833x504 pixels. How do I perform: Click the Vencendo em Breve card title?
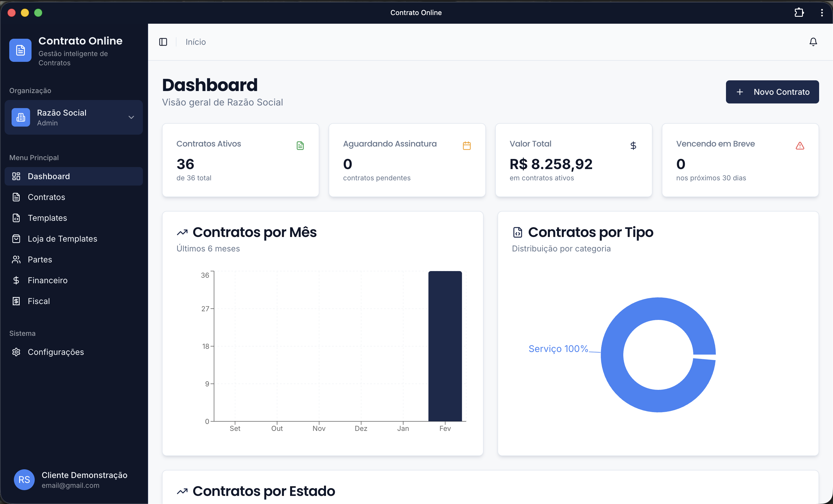(715, 144)
